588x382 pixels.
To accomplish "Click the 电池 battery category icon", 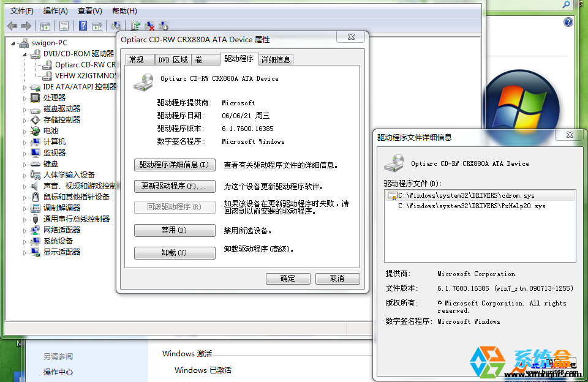I will [x=36, y=131].
